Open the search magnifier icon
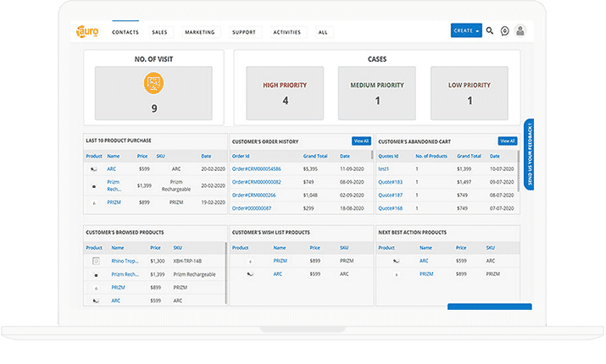This screenshot has width=606, height=364. (x=490, y=31)
